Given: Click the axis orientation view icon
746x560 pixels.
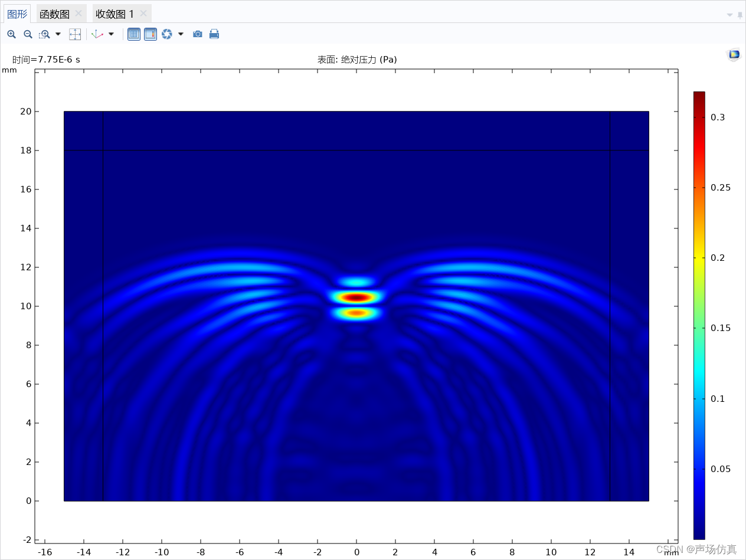Looking at the screenshot, I should click(97, 34).
